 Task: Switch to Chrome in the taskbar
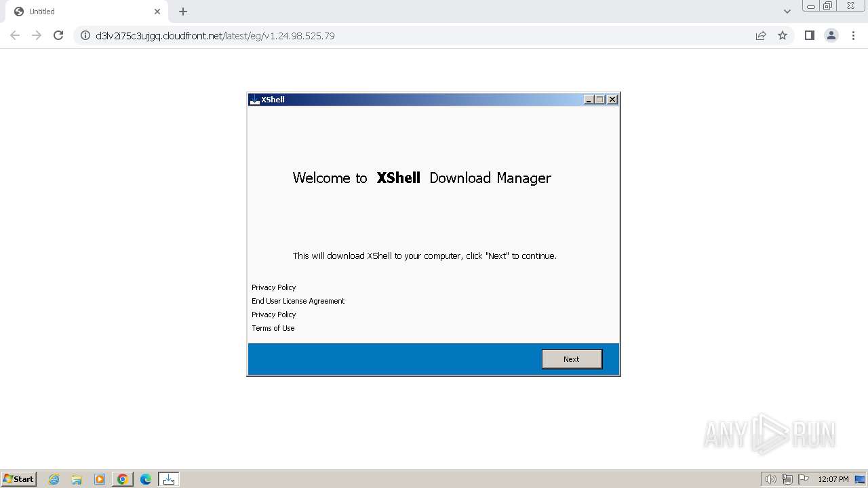pyautogui.click(x=122, y=479)
